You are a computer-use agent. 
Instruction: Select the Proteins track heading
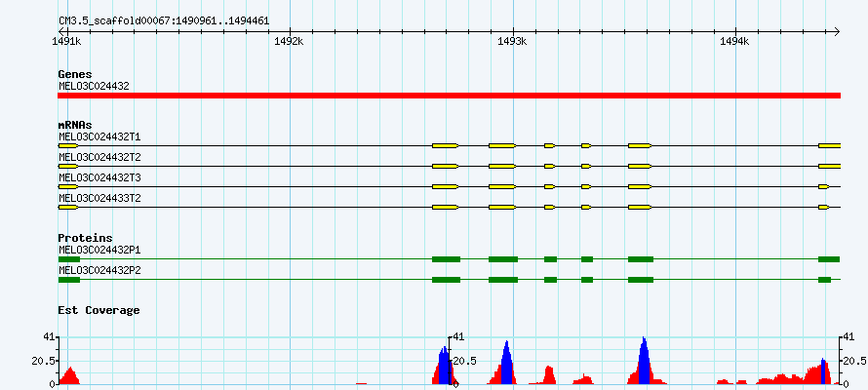click(x=85, y=238)
